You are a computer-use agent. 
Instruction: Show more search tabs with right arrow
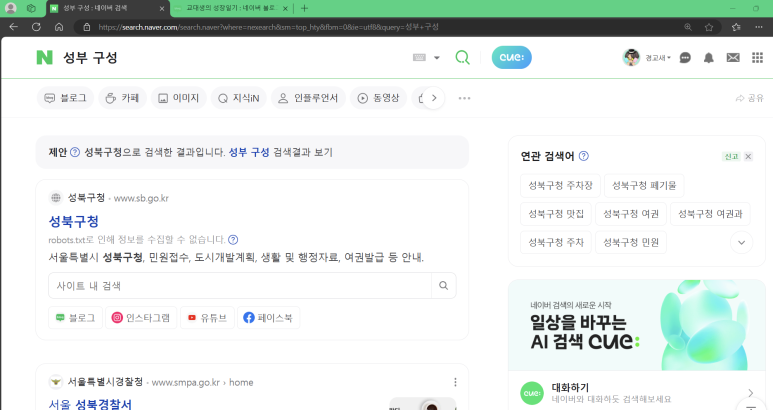coord(434,98)
